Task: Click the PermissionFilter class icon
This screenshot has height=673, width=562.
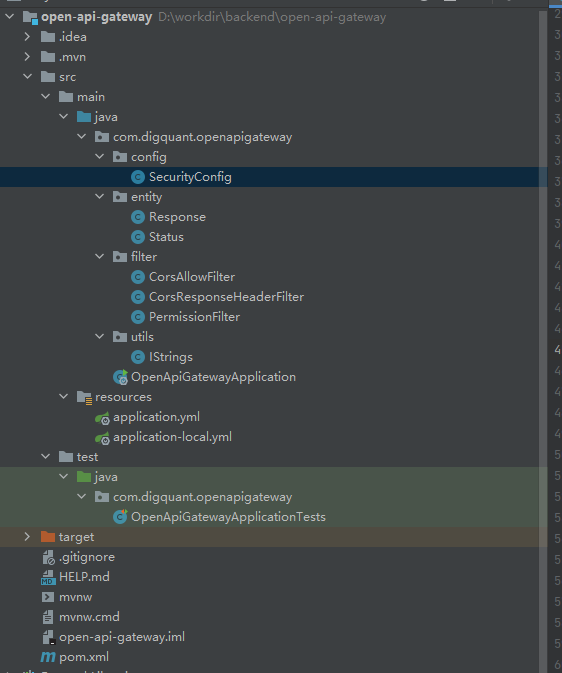Action: (x=137, y=317)
